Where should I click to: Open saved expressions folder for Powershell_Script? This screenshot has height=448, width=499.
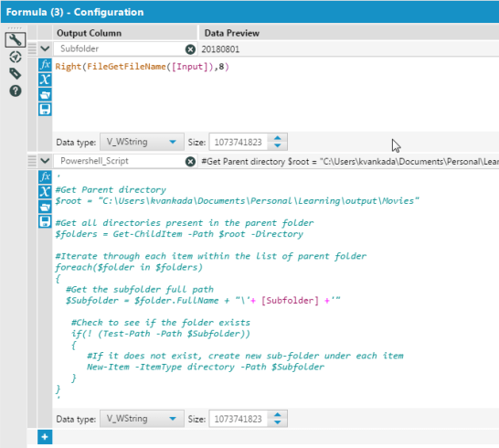point(45,207)
